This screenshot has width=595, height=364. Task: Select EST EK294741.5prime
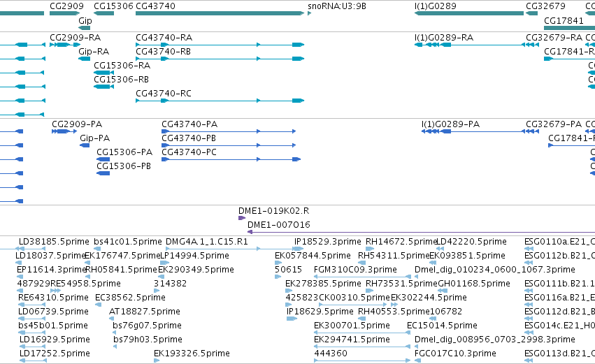point(352,340)
